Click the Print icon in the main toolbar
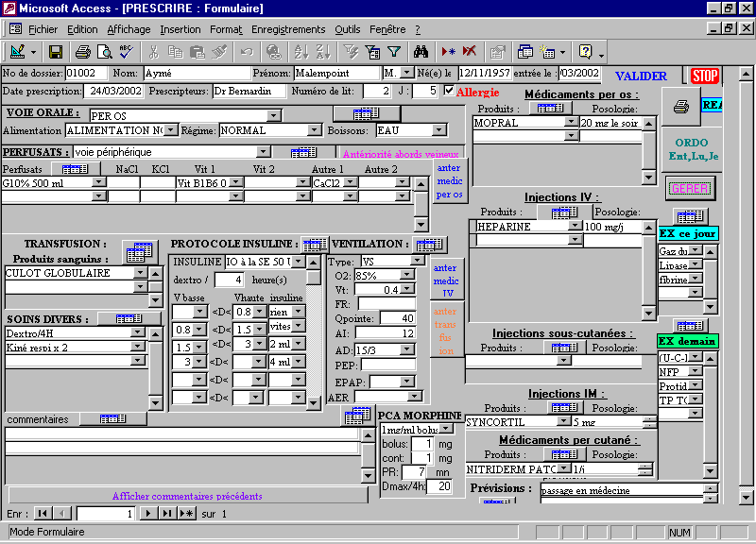Image resolution: width=756 pixels, height=544 pixels. coord(83,52)
